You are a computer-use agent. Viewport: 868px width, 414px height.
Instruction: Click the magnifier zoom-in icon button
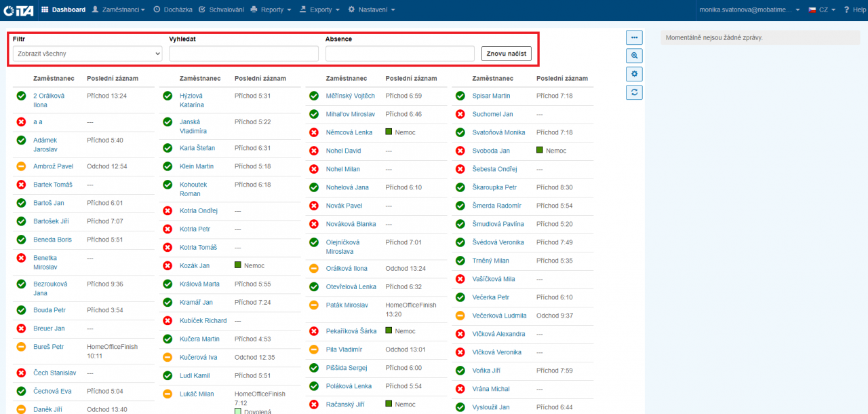pos(634,56)
